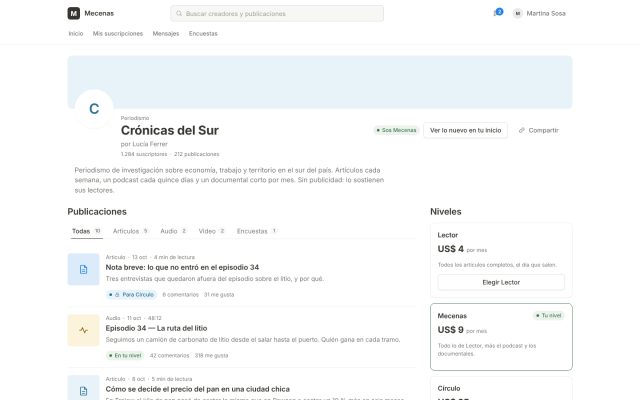Click the Lector tier title
Screen dimensions: 640x400
(x=447, y=235)
